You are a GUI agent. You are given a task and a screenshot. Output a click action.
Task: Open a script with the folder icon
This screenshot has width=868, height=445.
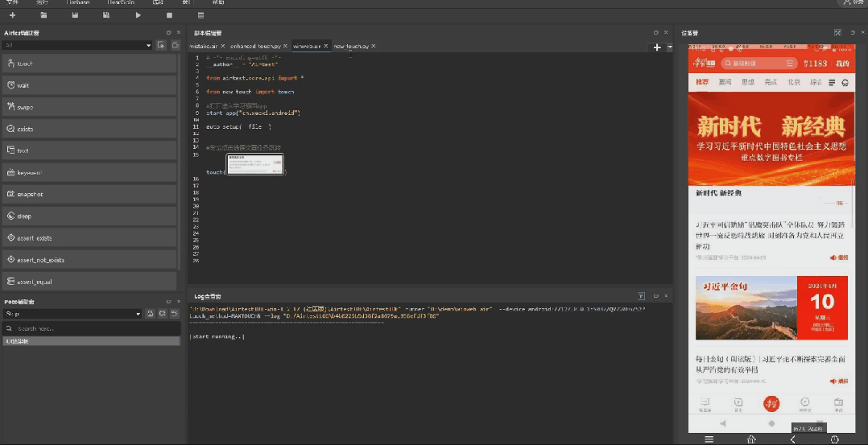point(43,15)
